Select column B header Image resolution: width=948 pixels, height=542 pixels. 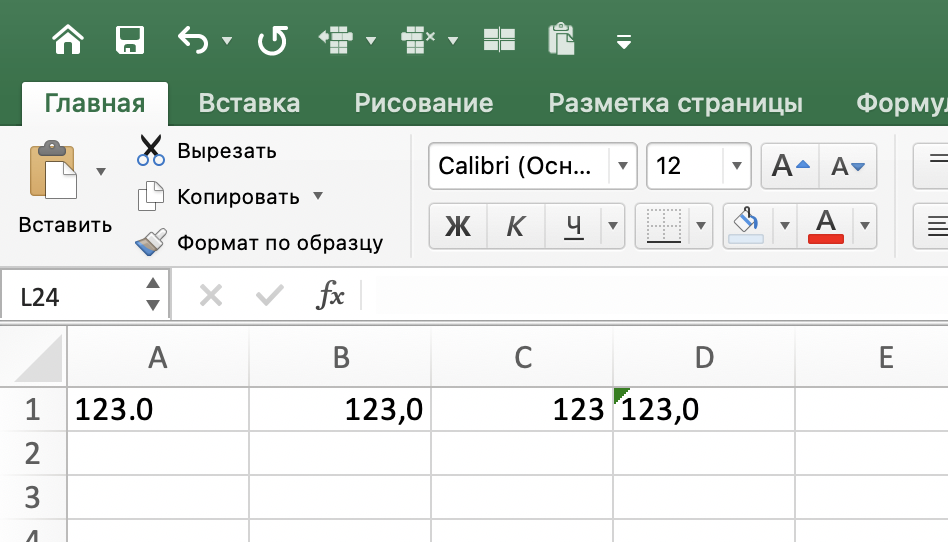point(341,358)
